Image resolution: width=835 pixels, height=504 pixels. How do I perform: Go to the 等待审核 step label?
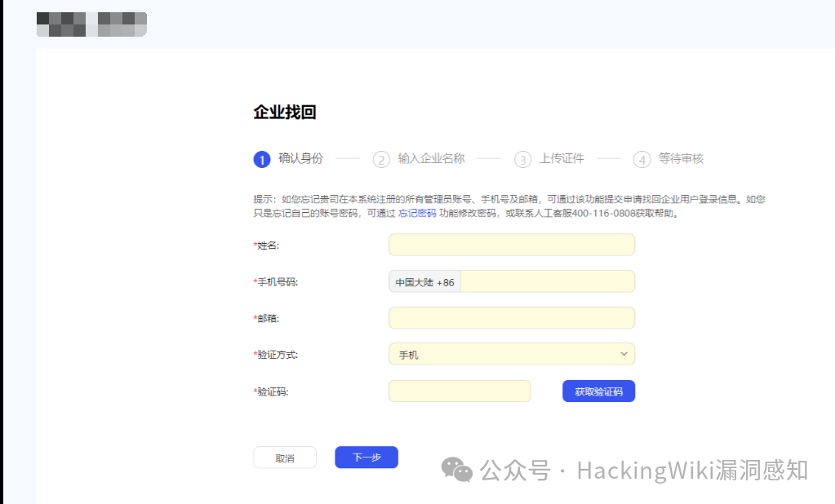681,158
